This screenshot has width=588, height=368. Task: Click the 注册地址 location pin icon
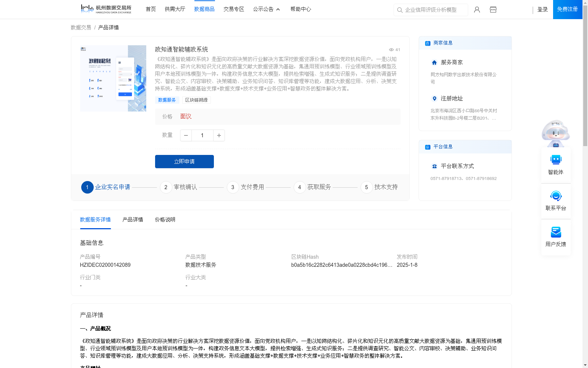[x=434, y=99]
